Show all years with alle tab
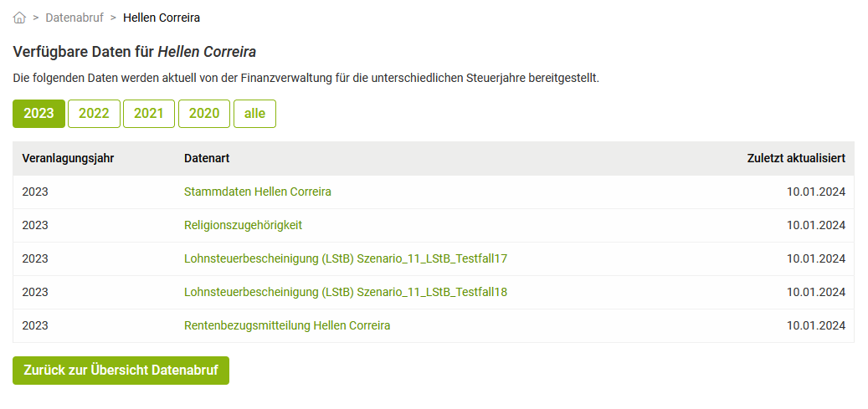 (254, 114)
